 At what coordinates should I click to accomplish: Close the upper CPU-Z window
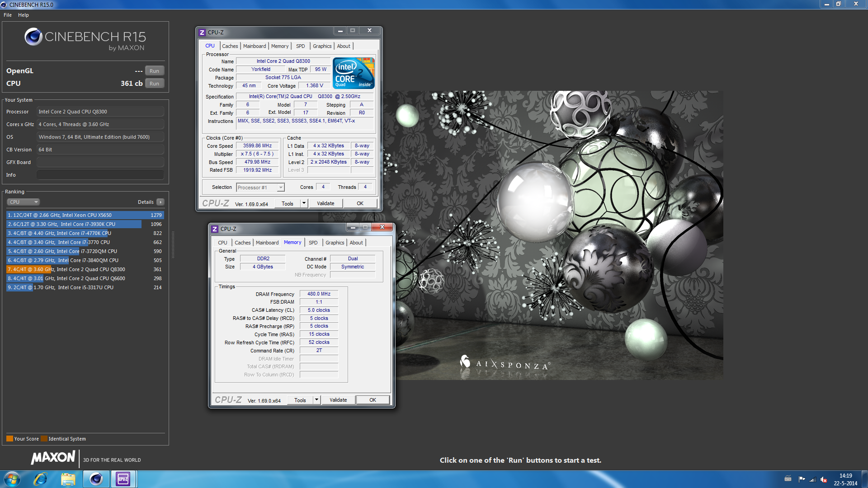coord(369,31)
